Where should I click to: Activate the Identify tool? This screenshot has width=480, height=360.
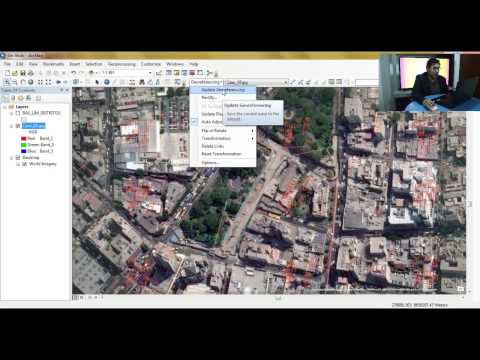click(107, 82)
